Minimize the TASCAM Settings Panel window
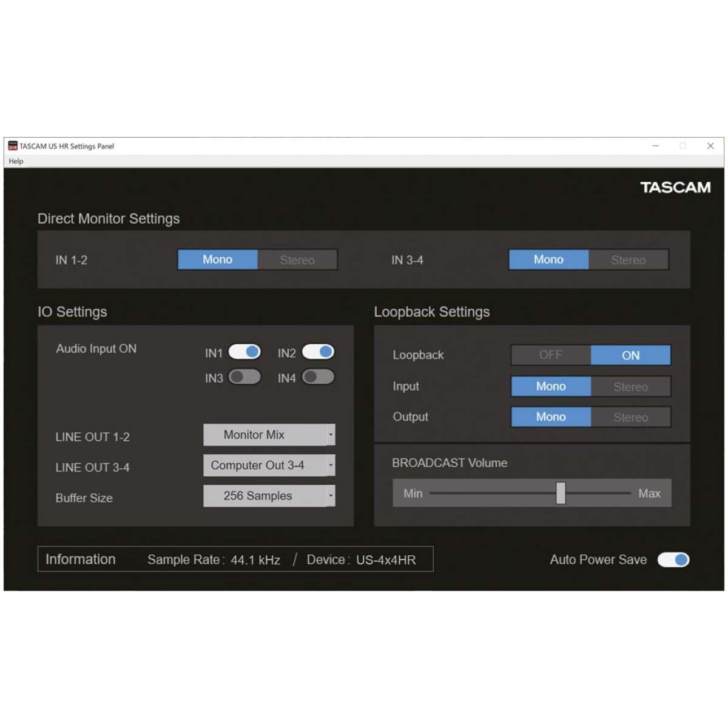The width and height of the screenshot is (728, 728). (656, 146)
